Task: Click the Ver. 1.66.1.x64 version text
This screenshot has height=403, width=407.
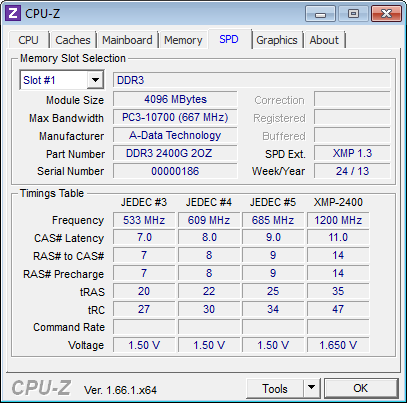Action: [x=120, y=390]
